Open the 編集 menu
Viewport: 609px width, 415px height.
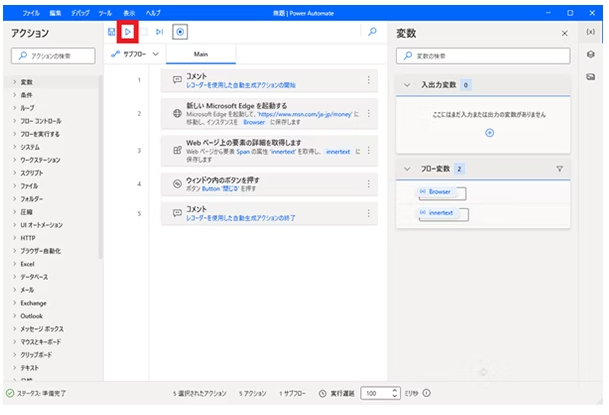[55, 13]
